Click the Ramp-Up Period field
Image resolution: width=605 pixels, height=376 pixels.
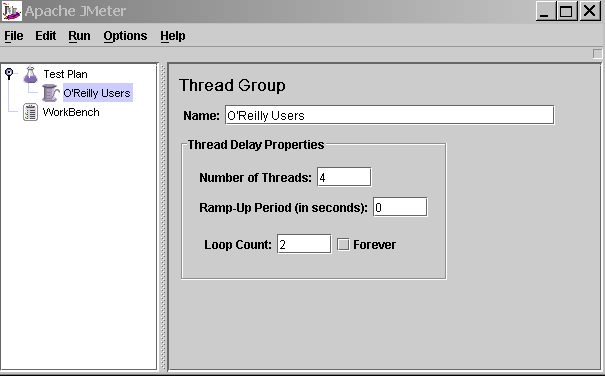400,207
